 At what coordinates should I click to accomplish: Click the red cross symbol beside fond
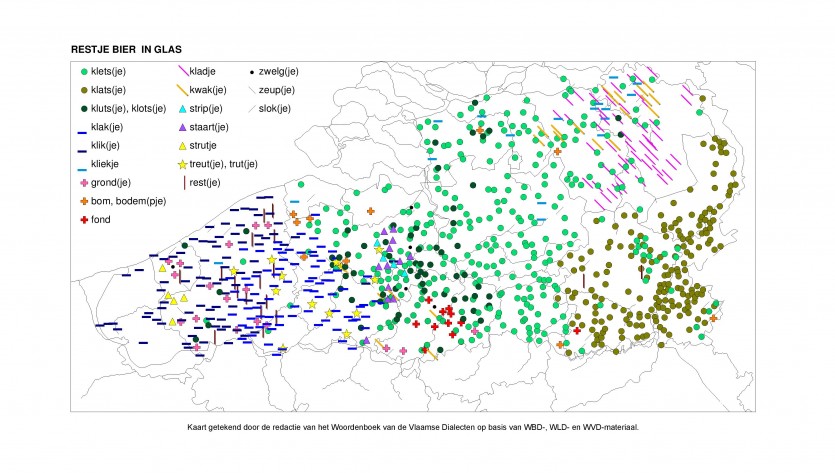(84, 219)
